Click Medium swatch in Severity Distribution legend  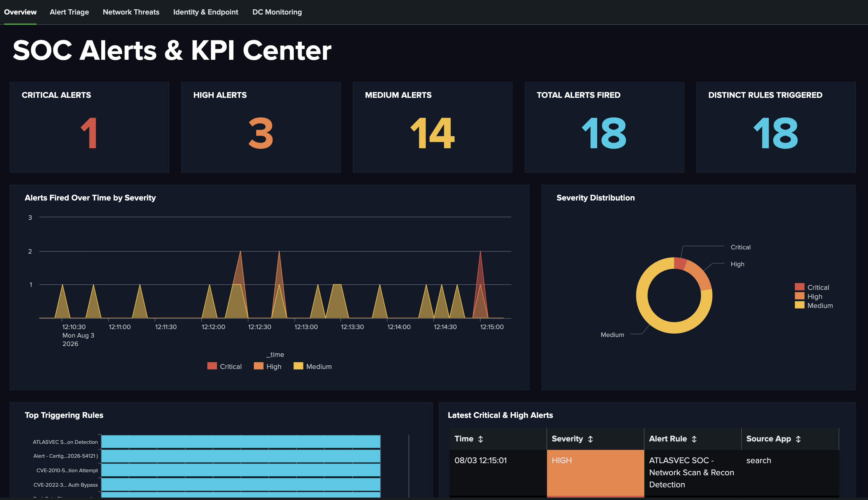(799, 305)
